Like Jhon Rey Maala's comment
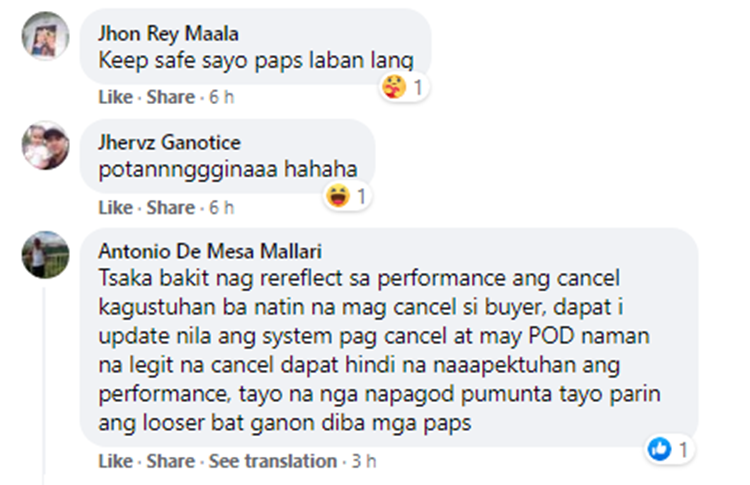The image size is (750, 485). (115, 98)
